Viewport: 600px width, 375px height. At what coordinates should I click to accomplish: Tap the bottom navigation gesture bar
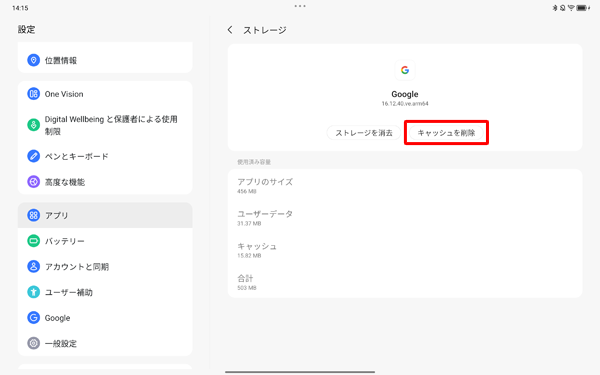[x=300, y=372]
